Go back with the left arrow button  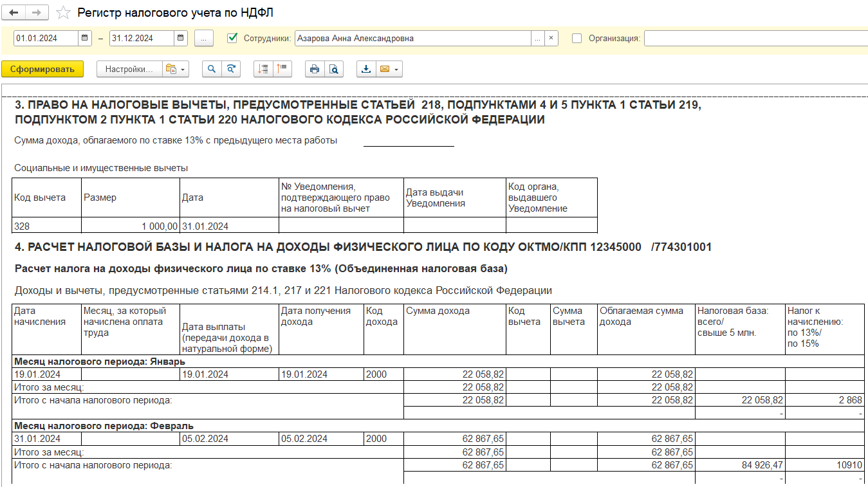click(15, 13)
